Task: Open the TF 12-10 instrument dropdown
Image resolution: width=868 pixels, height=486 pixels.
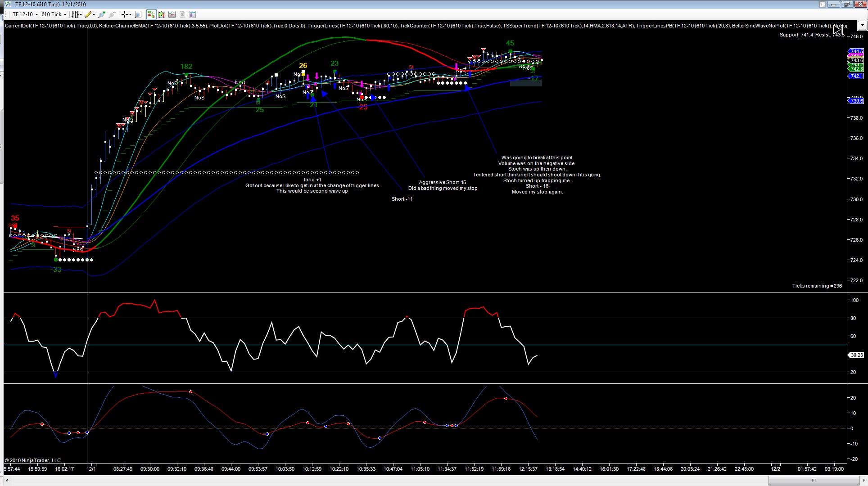Action: (x=25, y=14)
